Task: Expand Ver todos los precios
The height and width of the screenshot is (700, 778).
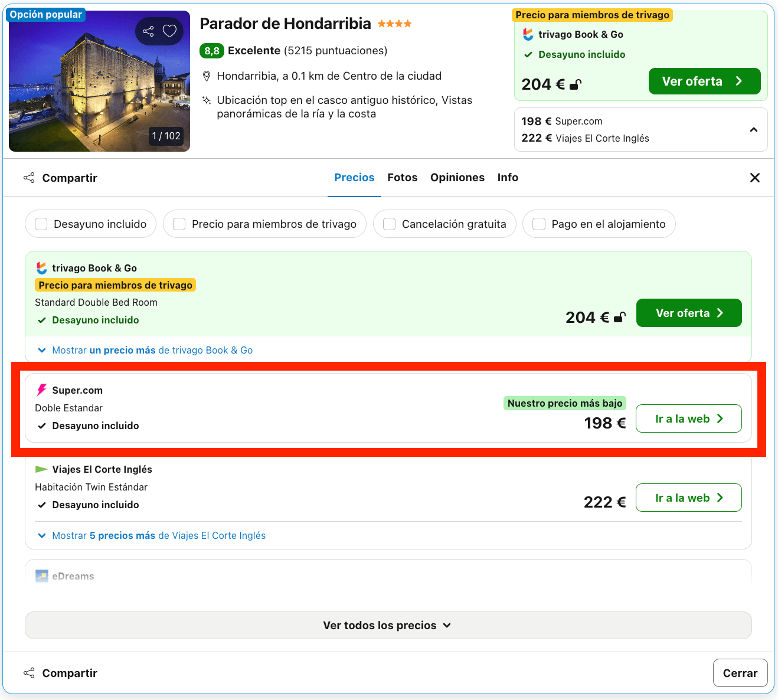Action: [x=388, y=625]
